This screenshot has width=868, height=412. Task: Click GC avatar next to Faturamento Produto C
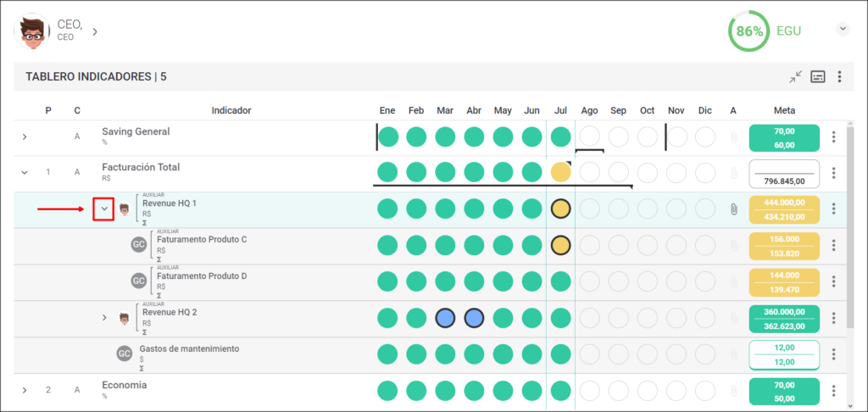click(x=139, y=244)
